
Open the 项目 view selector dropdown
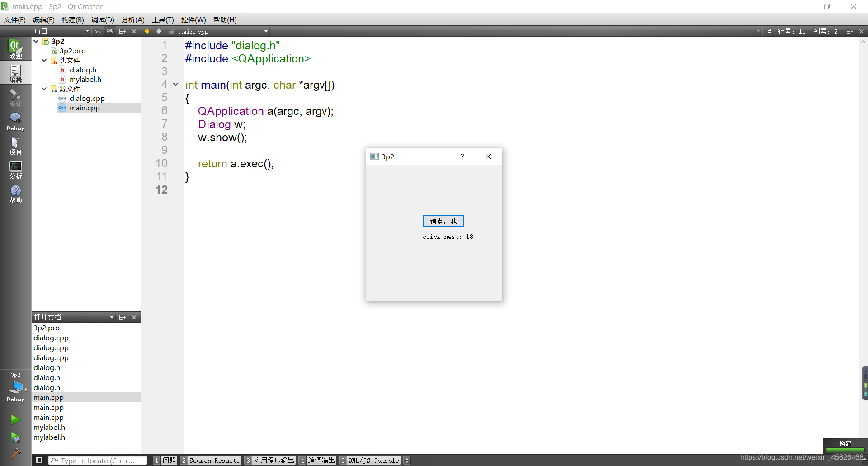coord(62,31)
